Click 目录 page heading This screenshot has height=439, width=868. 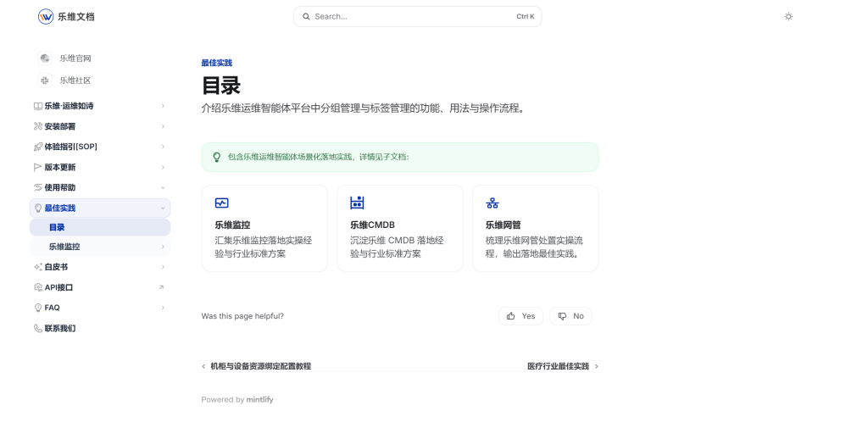221,86
